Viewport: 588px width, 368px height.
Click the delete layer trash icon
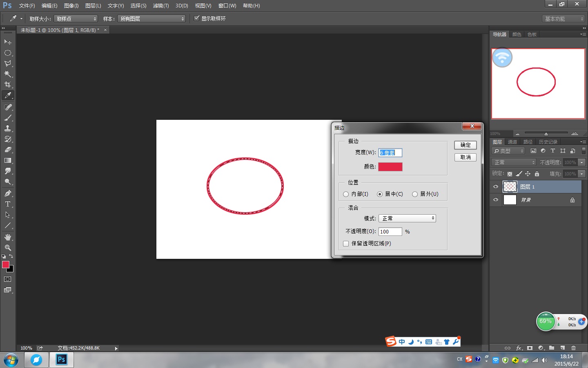[574, 348]
